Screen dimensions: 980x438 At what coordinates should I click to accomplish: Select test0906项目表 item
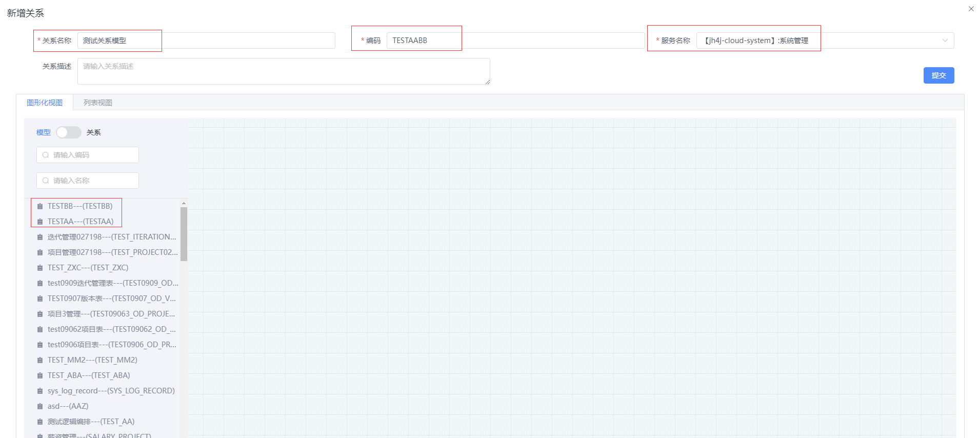[112, 345]
